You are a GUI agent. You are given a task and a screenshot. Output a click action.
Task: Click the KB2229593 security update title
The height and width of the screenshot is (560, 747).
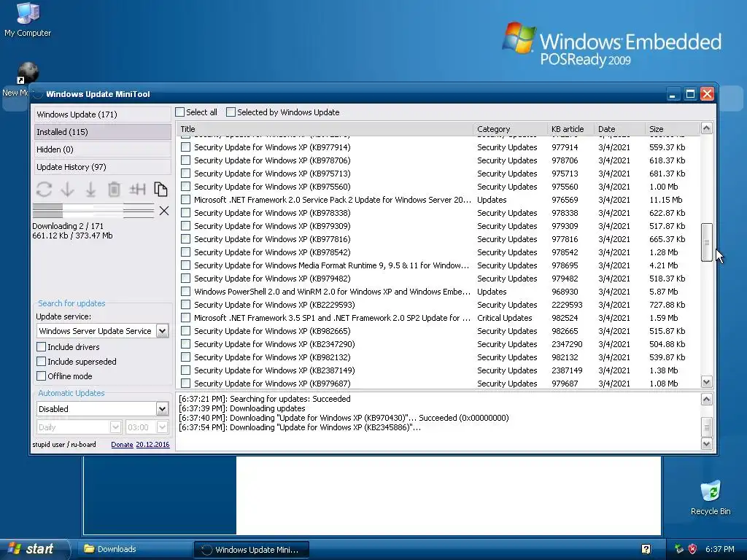coord(274,305)
